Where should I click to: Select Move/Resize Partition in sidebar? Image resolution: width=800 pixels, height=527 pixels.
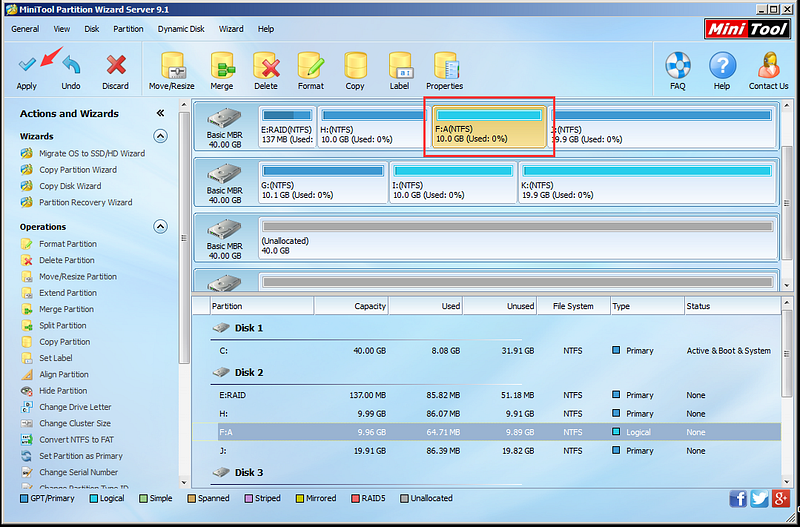[69, 277]
